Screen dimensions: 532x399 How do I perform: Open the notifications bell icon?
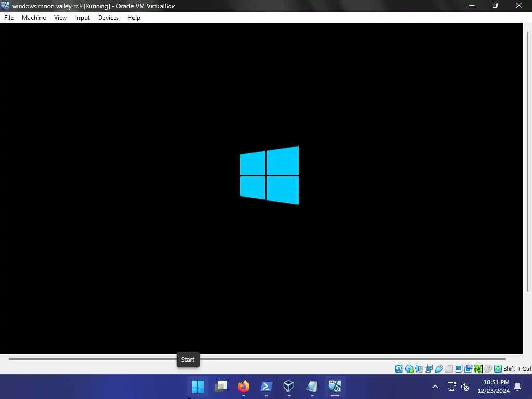point(518,387)
